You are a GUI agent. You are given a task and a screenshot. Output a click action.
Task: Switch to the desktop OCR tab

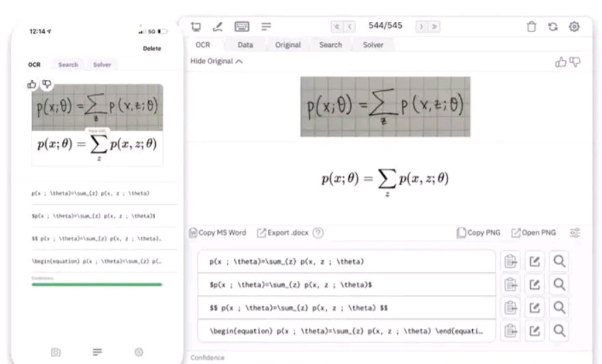tap(203, 45)
